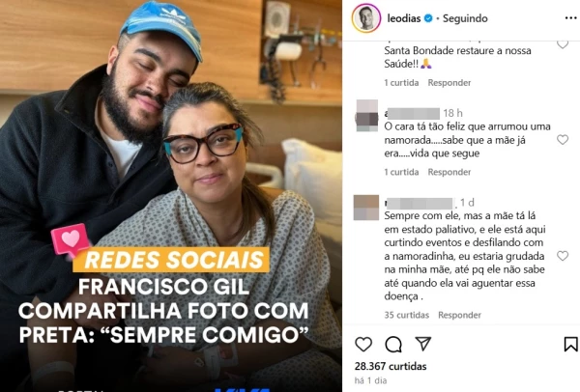The width and height of the screenshot is (580, 392).
Task: Open the three-dots more options menu
Action: [x=571, y=18]
